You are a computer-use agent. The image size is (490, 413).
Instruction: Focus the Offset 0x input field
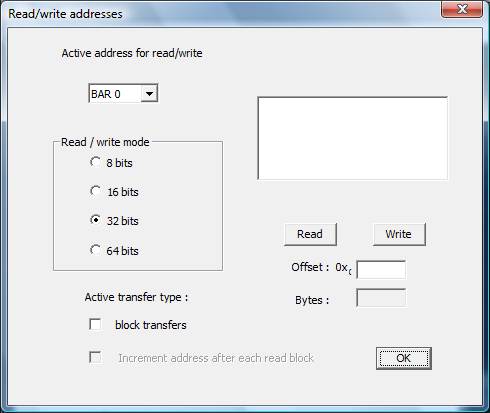tap(381, 270)
